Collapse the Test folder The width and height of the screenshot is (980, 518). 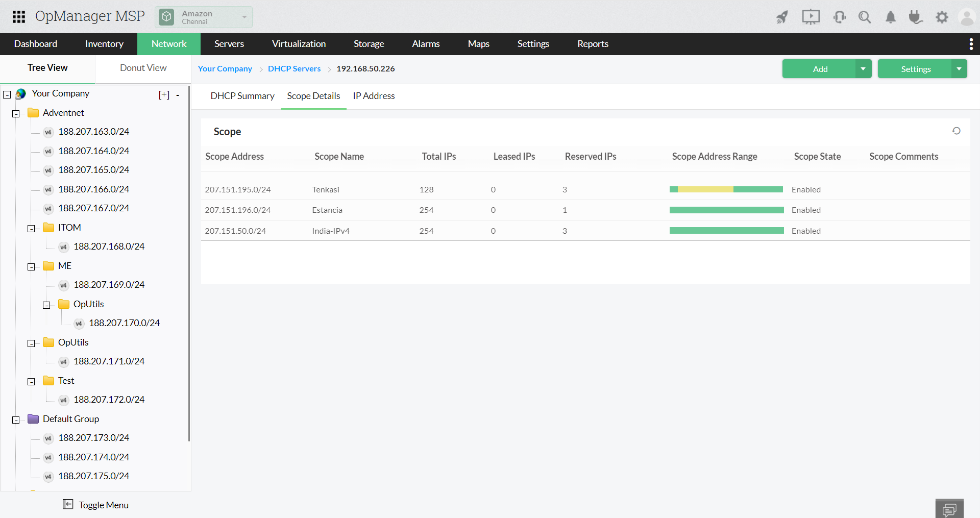[x=31, y=382]
